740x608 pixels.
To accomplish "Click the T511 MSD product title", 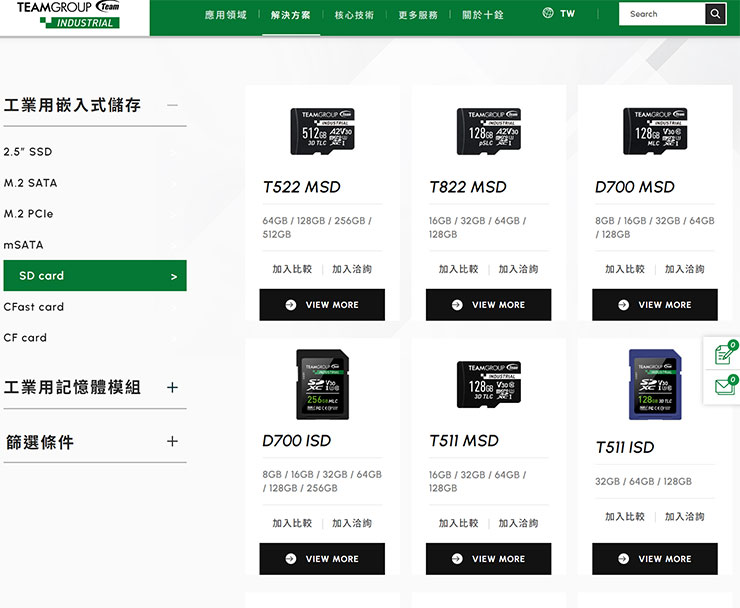I will (x=464, y=441).
